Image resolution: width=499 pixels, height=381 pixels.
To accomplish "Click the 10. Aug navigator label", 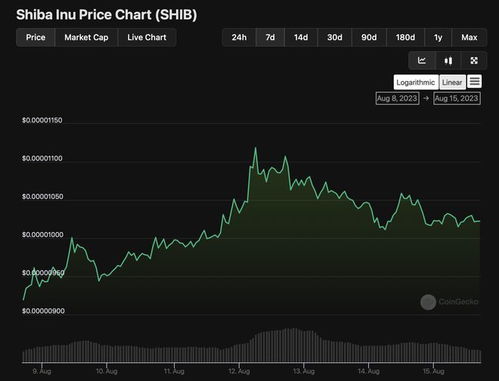I will 107,371.
